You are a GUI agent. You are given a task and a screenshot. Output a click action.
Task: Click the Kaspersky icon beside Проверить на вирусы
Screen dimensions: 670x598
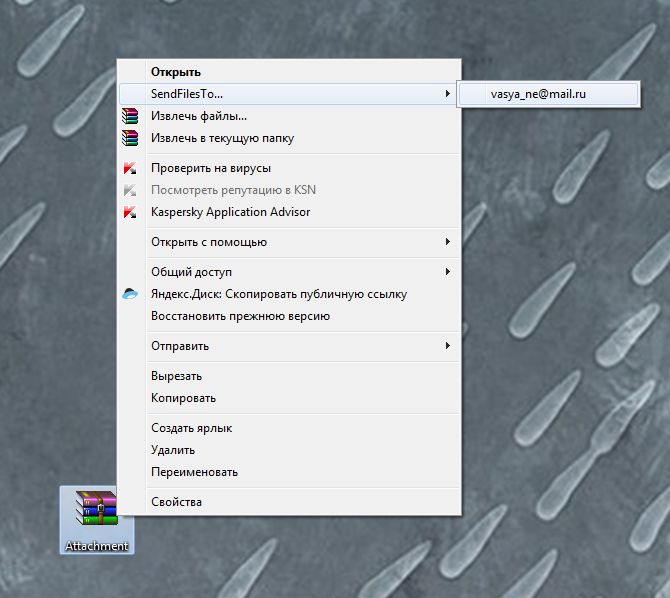pos(130,168)
